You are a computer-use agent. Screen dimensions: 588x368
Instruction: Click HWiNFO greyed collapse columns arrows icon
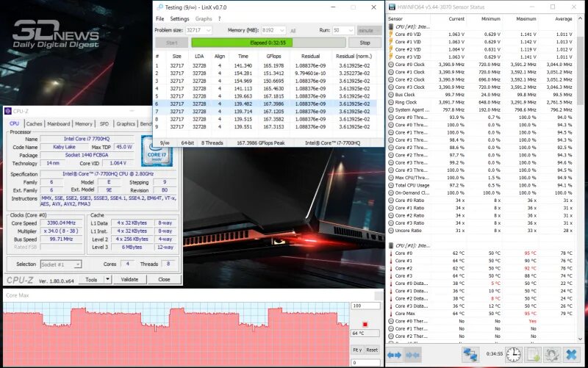413,354
